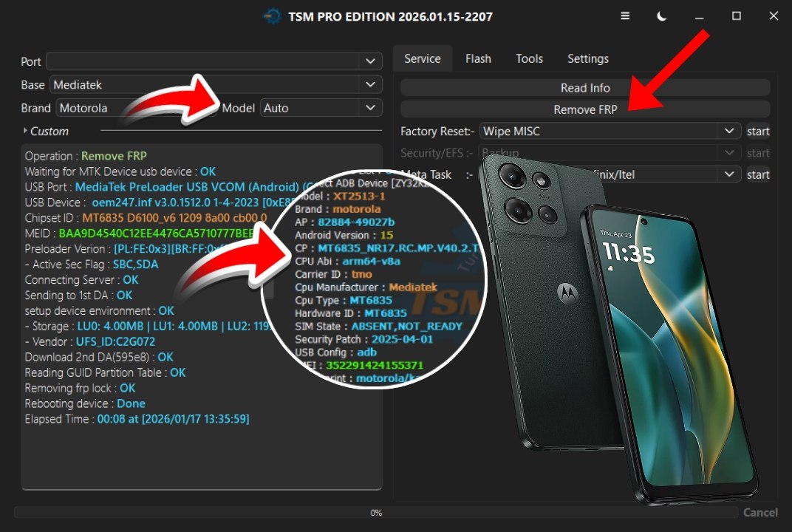The width and height of the screenshot is (792, 532).
Task: Start the Security/EFS task
Action: coord(758,152)
